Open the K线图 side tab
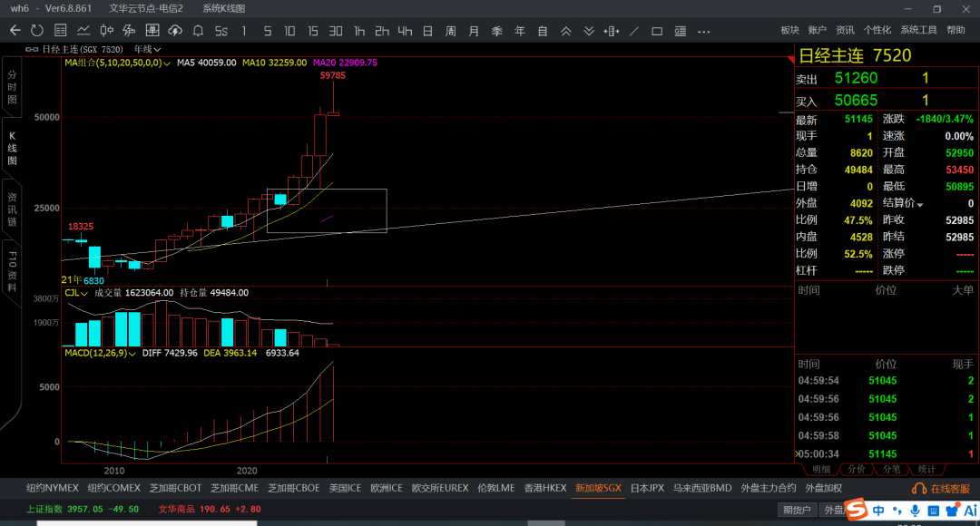This screenshot has height=526, width=980. pyautogui.click(x=13, y=148)
